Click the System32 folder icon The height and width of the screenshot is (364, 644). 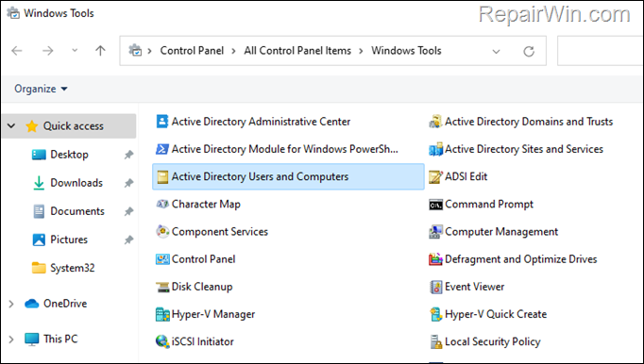[x=39, y=268]
